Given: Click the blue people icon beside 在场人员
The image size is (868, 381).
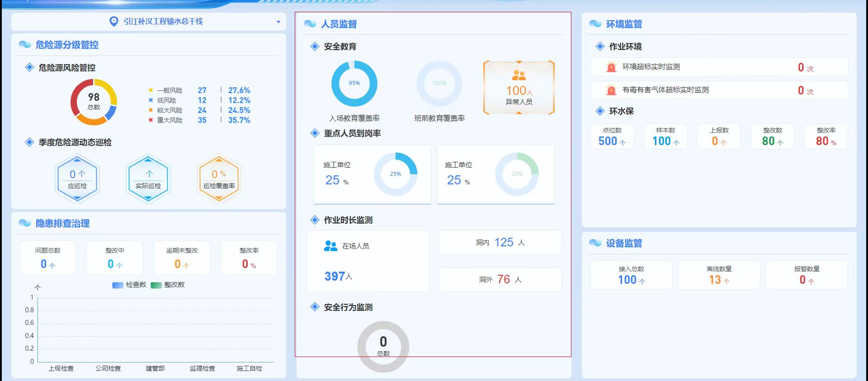Looking at the screenshot, I should tap(331, 246).
